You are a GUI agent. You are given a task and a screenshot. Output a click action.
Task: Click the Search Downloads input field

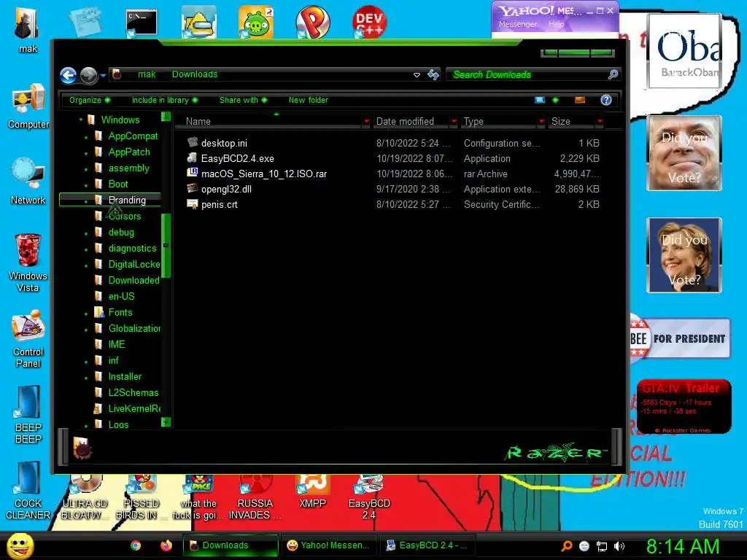[527, 74]
